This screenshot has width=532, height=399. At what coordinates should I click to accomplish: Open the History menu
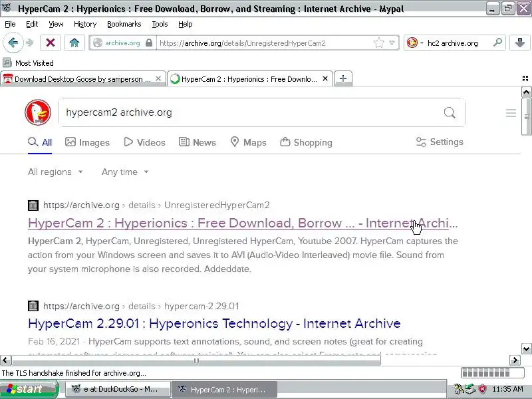pyautogui.click(x=85, y=24)
